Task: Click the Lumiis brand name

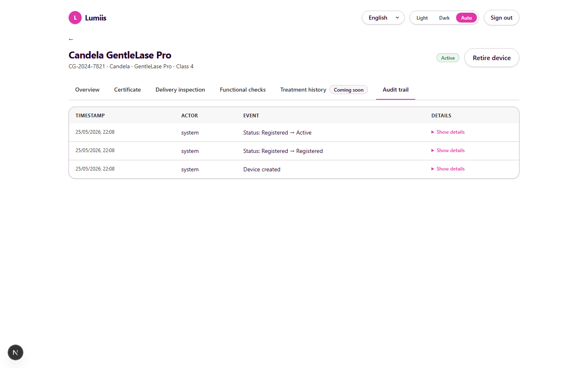Action: point(96,18)
